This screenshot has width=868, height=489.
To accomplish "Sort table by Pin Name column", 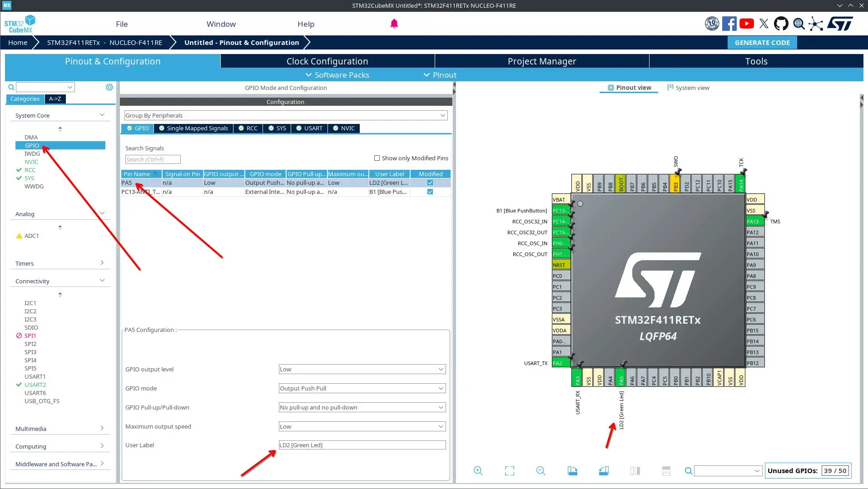I will tap(141, 174).
